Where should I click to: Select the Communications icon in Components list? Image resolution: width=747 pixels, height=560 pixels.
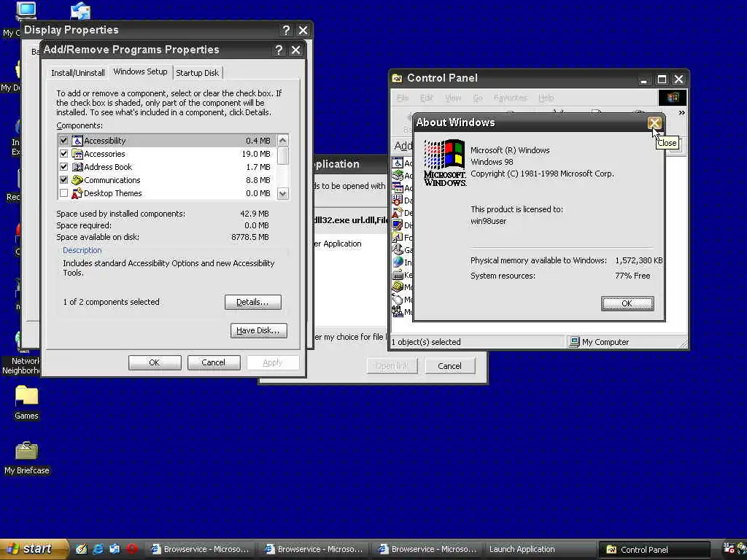pos(77,180)
